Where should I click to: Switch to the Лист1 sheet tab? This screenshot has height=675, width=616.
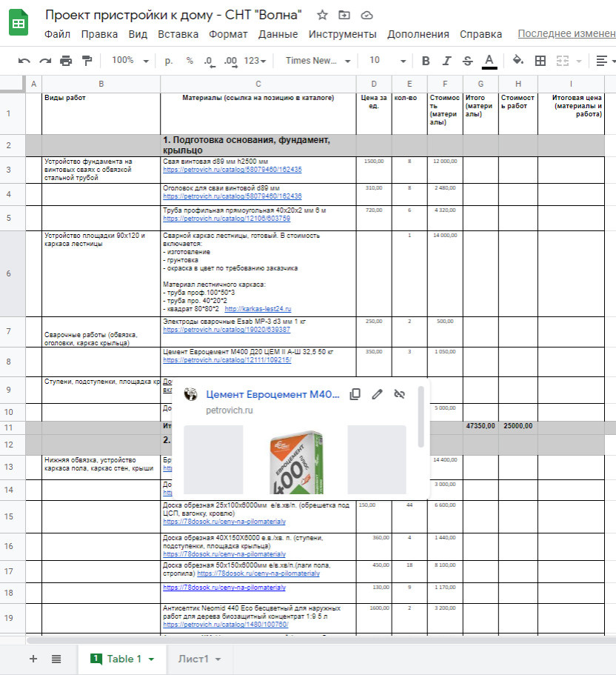(x=193, y=659)
